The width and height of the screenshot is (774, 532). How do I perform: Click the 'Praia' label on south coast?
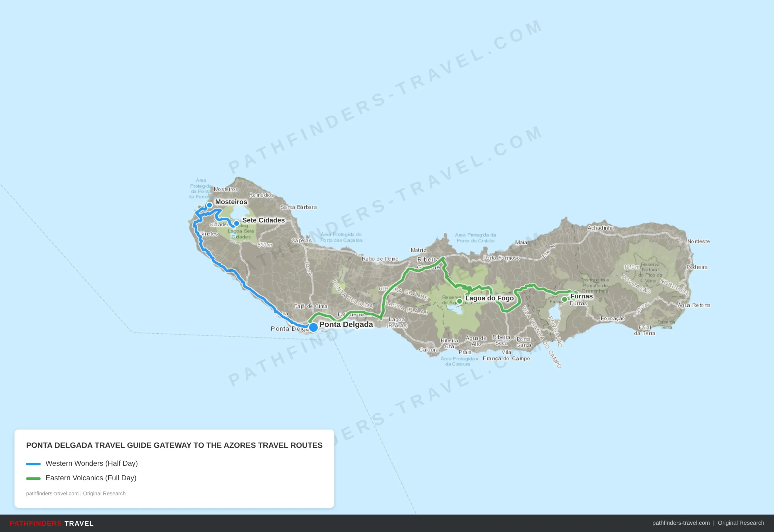click(465, 352)
